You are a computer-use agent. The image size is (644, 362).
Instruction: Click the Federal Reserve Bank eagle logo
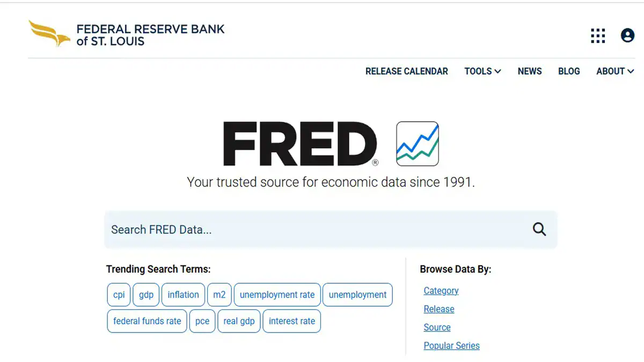pos(47,33)
